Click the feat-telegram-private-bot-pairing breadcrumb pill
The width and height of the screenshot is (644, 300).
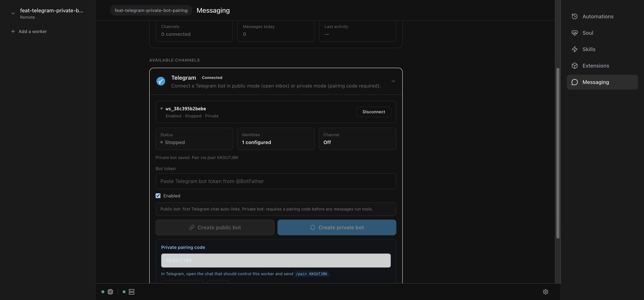(x=151, y=10)
